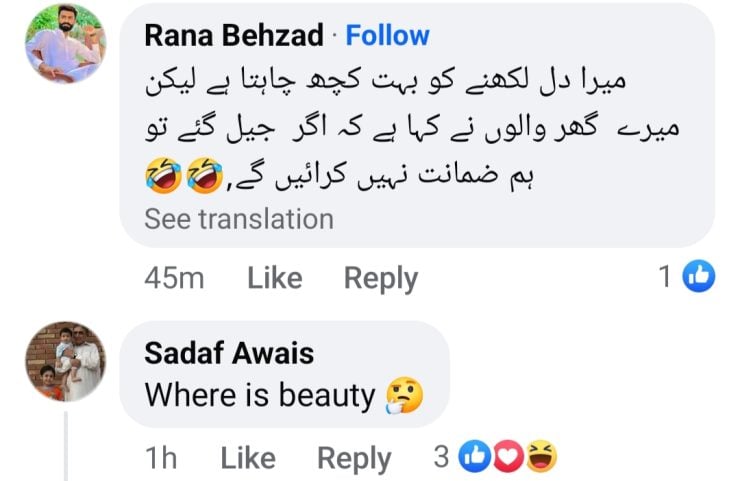Like Rana Behzad's comment
Screen dimensions: 740x481
pyautogui.click(x=275, y=279)
